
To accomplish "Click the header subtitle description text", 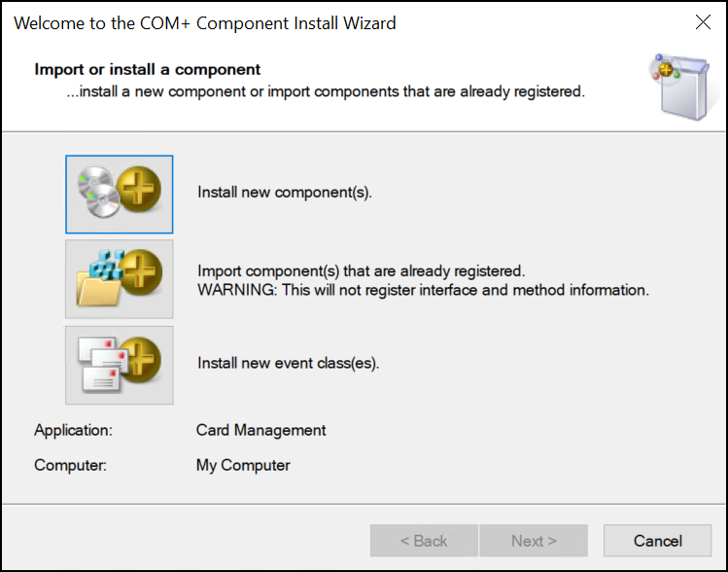I will pos(325,92).
